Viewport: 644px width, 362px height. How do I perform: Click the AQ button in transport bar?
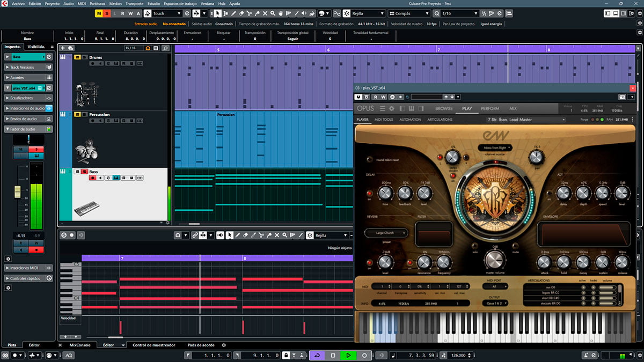69,355
